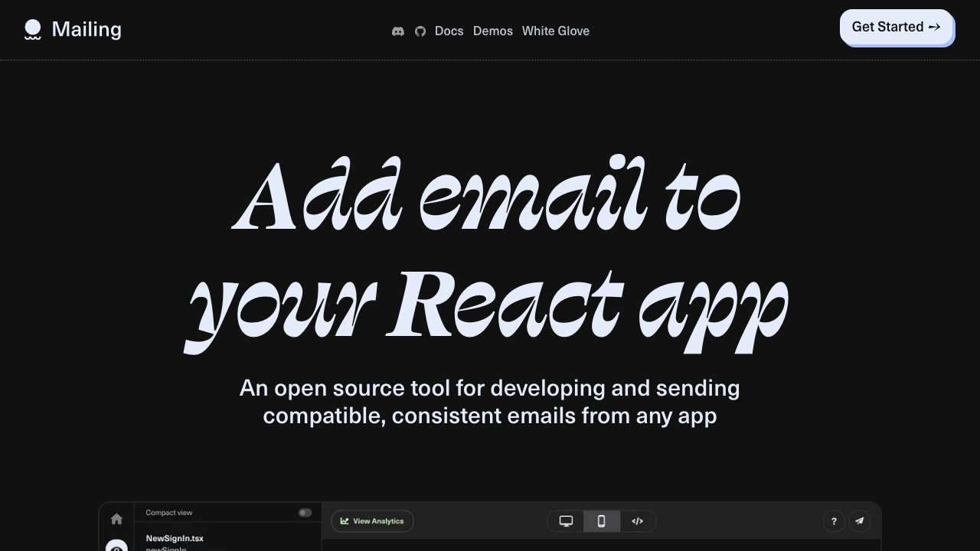980x551 pixels.
Task: Toggle the Compact view switch
Action: tap(305, 513)
